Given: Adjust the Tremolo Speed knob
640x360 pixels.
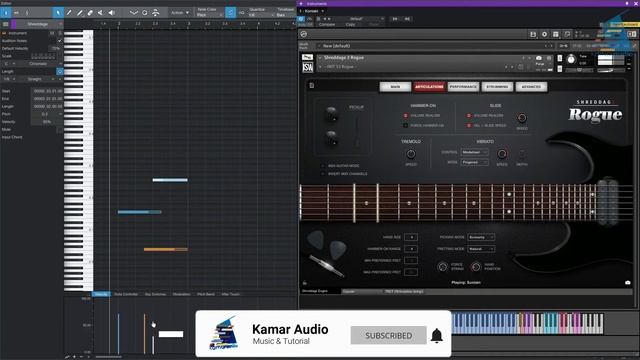Looking at the screenshot, I should (x=411, y=154).
